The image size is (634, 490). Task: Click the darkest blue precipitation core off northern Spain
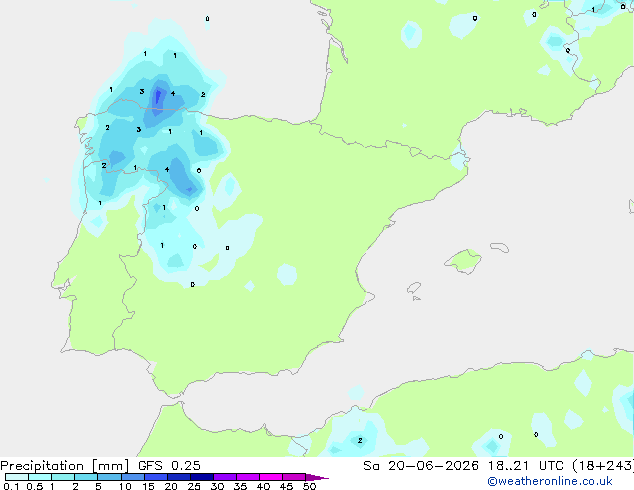point(158,97)
